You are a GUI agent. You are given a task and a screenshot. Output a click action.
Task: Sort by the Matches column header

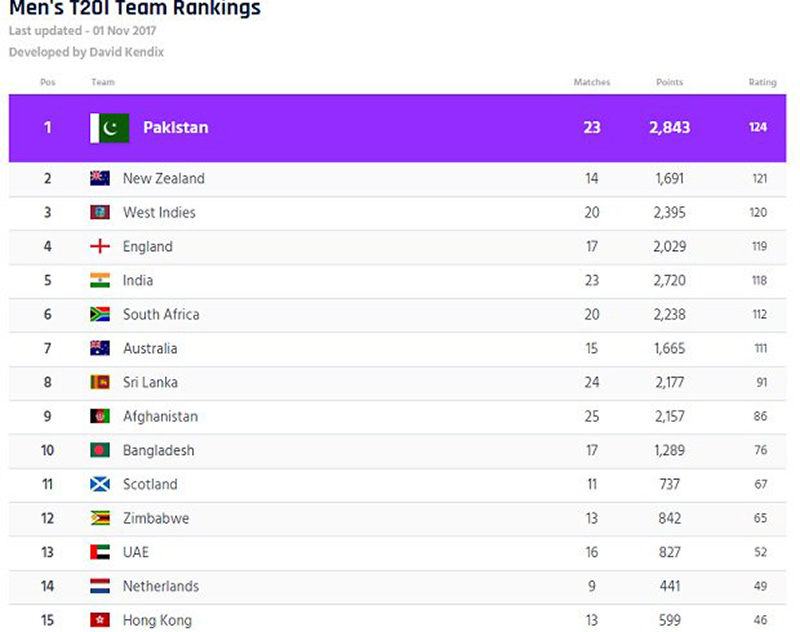(591, 82)
